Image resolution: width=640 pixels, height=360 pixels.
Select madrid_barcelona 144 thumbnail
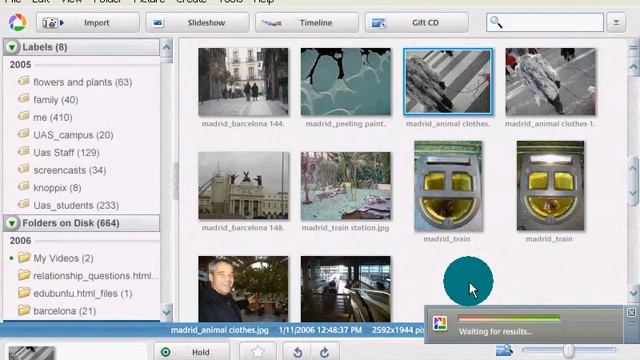(x=243, y=82)
